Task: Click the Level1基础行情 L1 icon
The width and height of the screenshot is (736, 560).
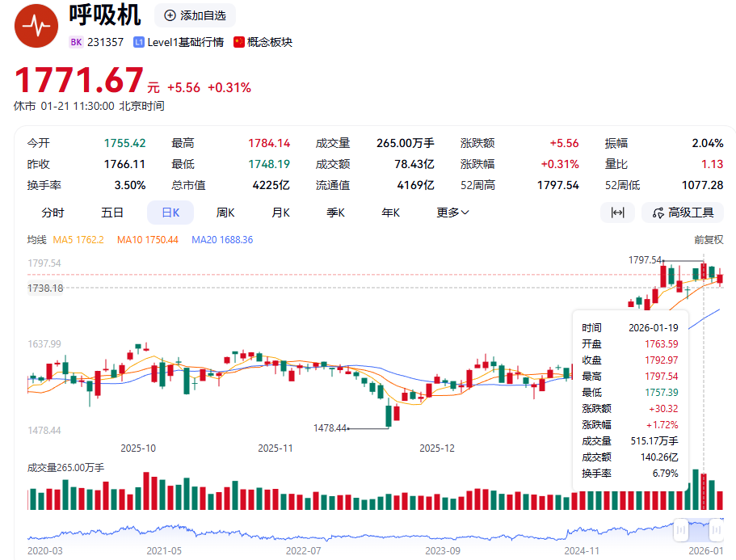Action: pos(138,42)
